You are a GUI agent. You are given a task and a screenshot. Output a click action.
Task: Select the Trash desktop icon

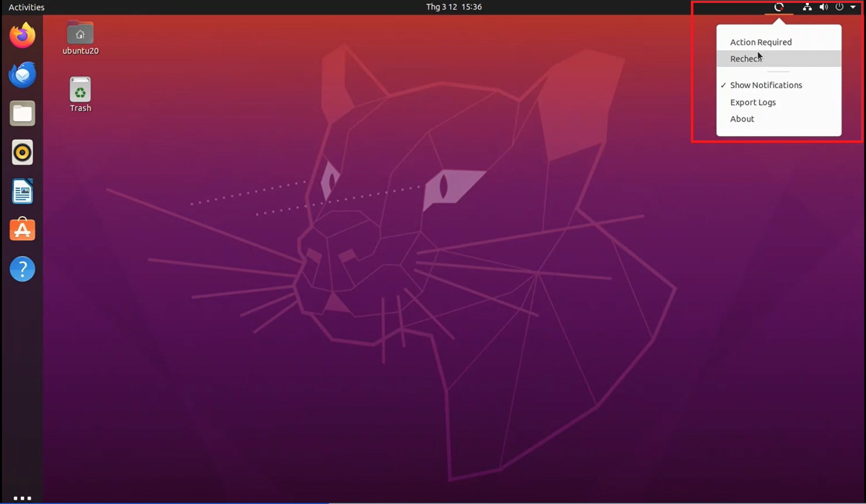tap(81, 95)
